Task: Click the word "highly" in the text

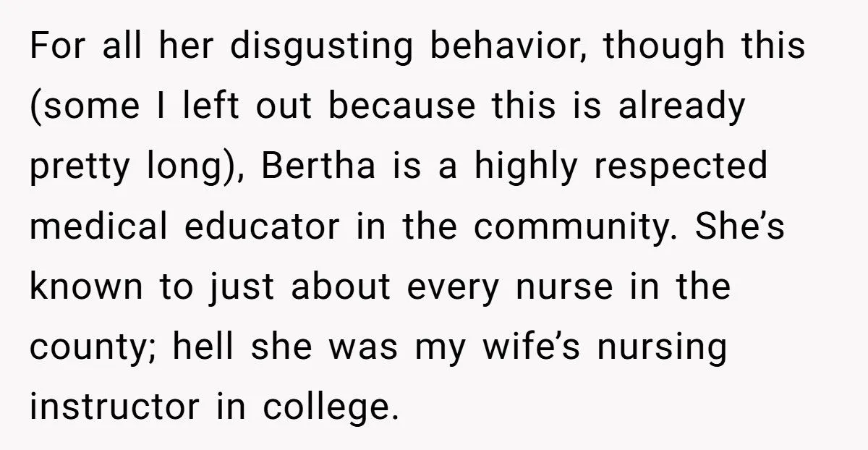Action: (x=527, y=168)
